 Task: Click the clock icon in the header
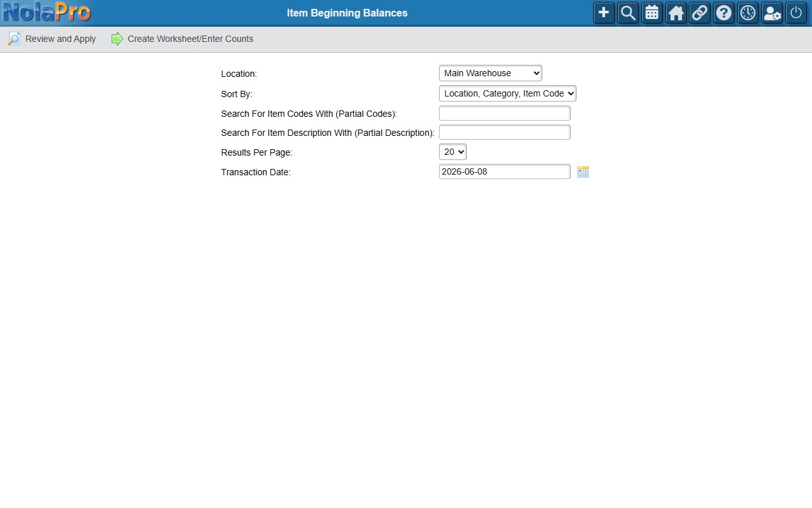click(x=748, y=13)
